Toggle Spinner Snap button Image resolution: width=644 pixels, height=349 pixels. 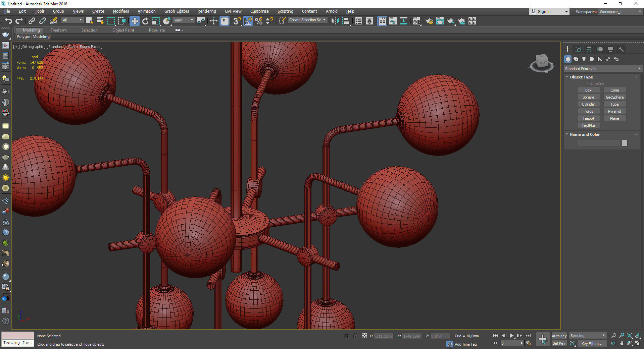coord(269,21)
